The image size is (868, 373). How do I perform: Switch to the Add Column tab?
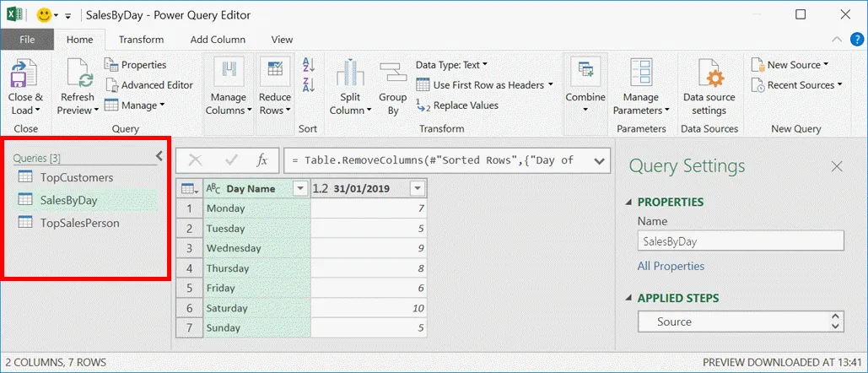click(218, 40)
